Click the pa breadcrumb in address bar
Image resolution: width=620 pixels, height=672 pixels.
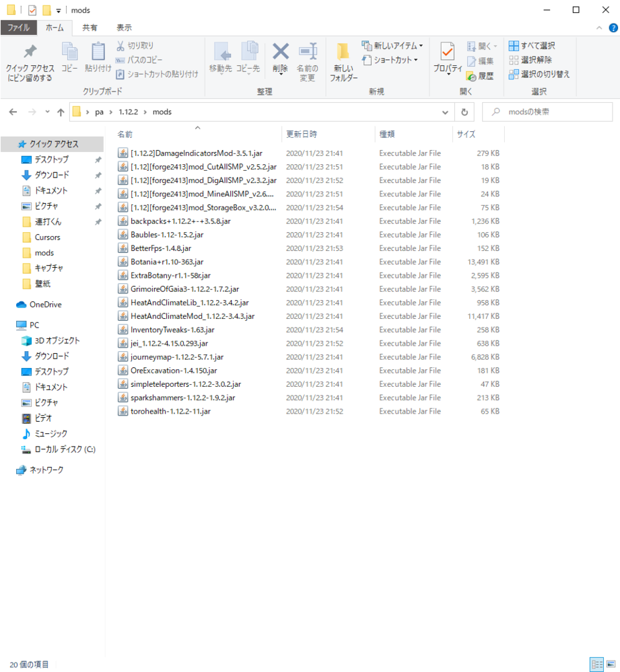99,112
